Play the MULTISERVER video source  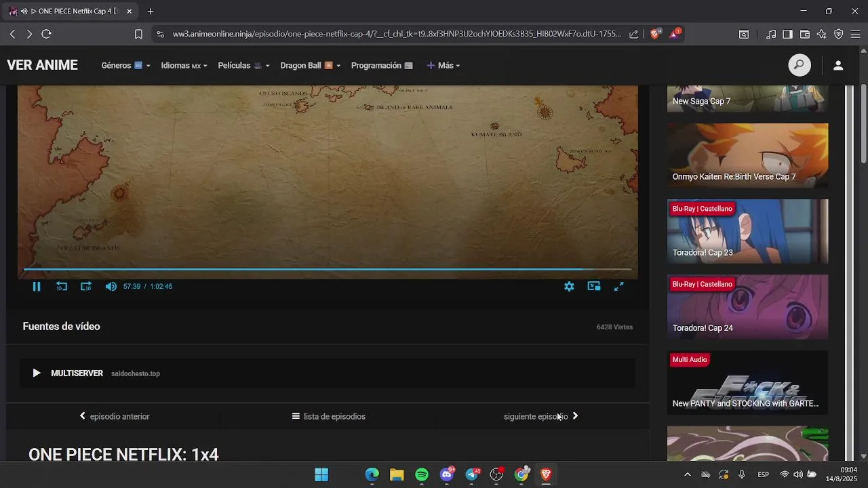pos(328,373)
